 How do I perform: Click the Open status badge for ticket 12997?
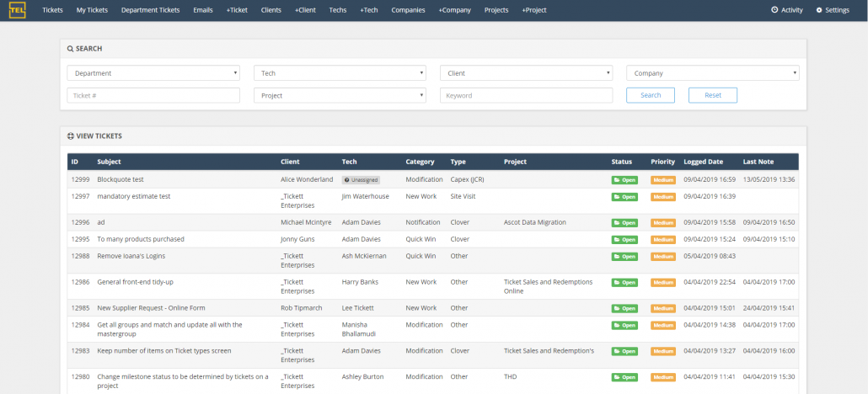[624, 197]
